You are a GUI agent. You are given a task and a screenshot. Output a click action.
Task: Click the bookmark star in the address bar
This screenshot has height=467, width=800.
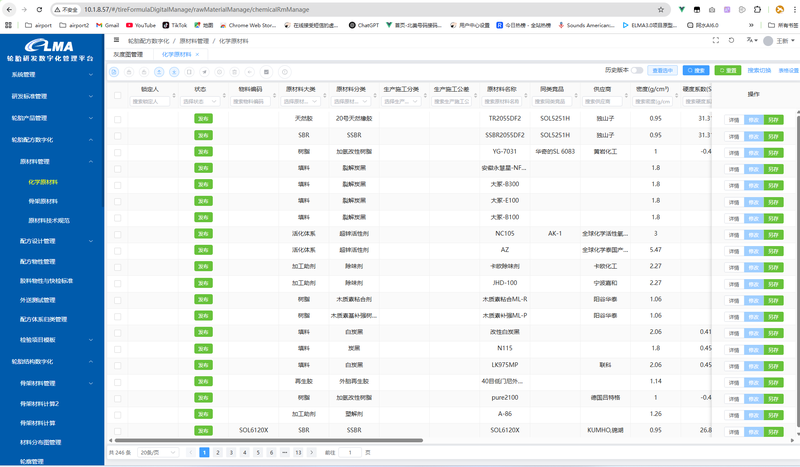pos(661,9)
